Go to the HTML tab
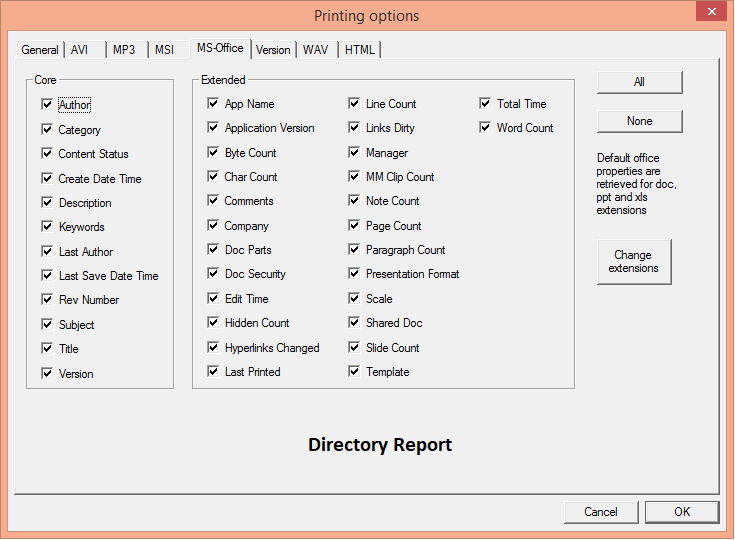The image size is (735, 540). point(360,50)
